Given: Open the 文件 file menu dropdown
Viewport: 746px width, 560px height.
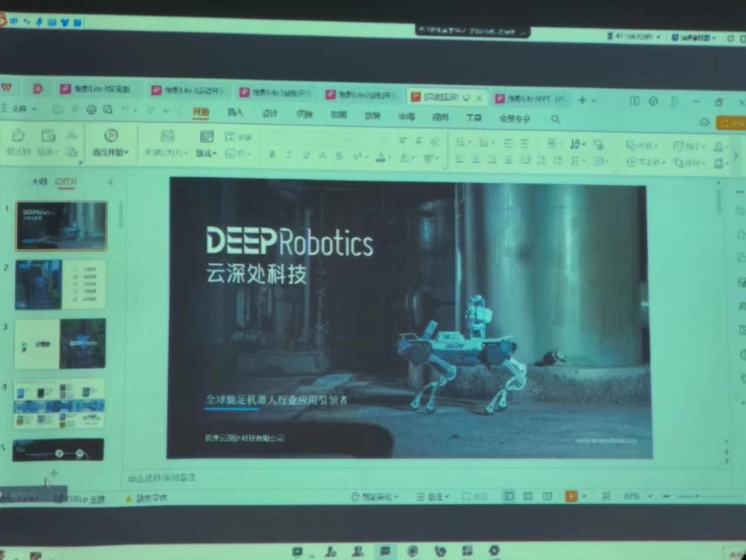Looking at the screenshot, I should tap(19, 109).
